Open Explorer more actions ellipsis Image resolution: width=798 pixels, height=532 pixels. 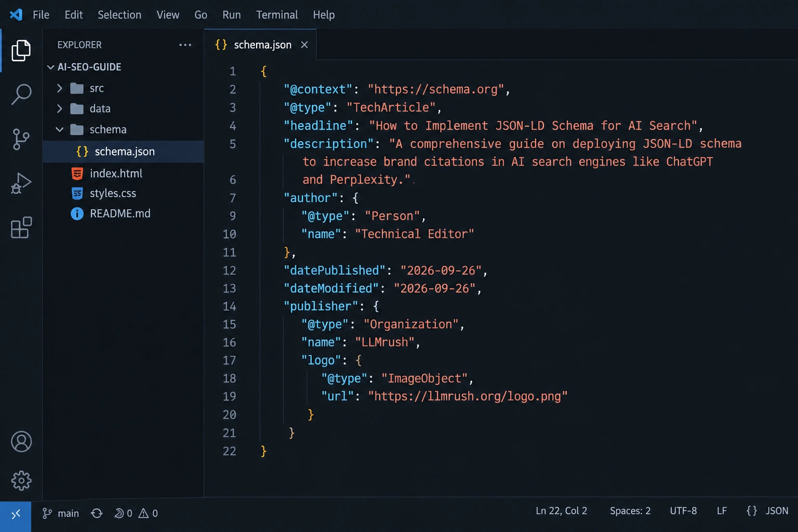185,45
